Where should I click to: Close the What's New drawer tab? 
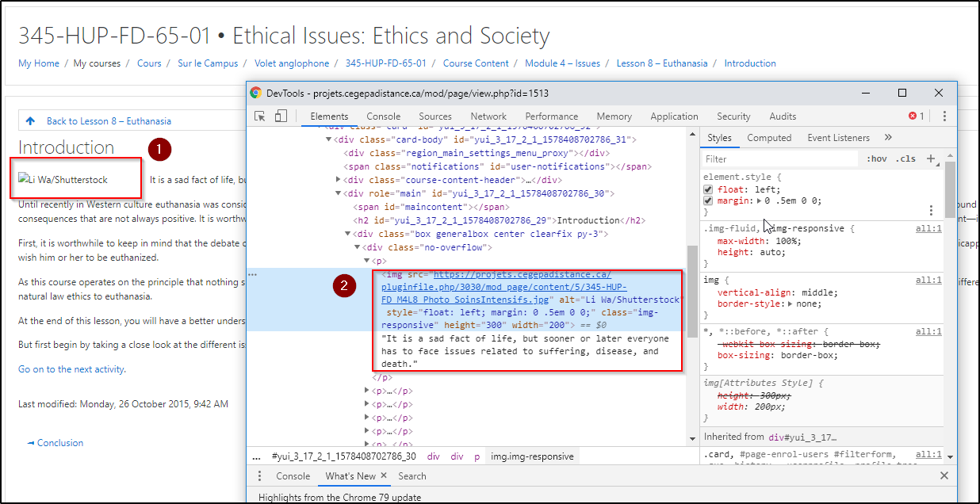[384, 475]
